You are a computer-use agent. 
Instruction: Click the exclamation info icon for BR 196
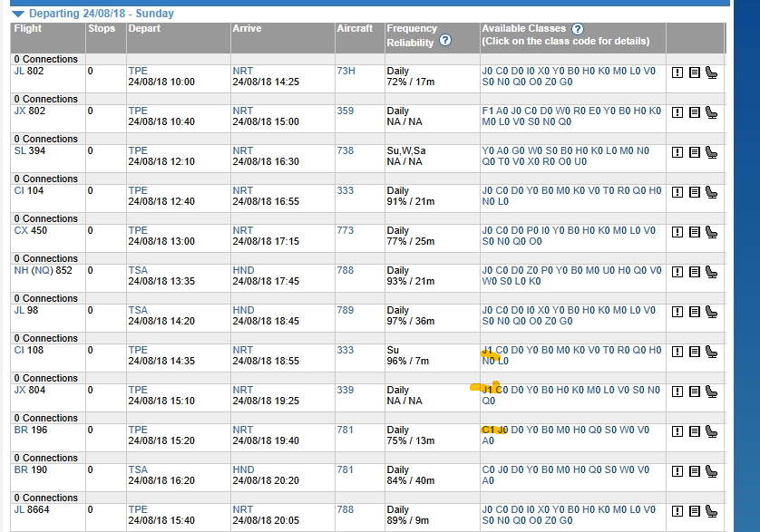click(677, 431)
